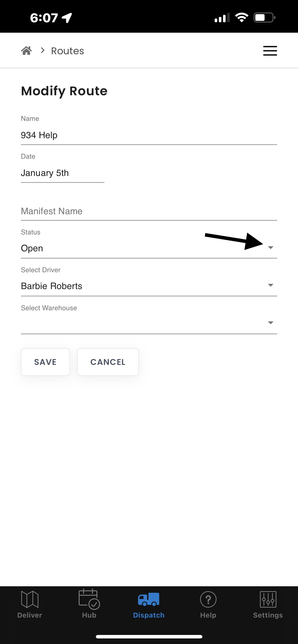The image size is (298, 644).
Task: Tap the Wi-Fi status icon
Action: [241, 17]
